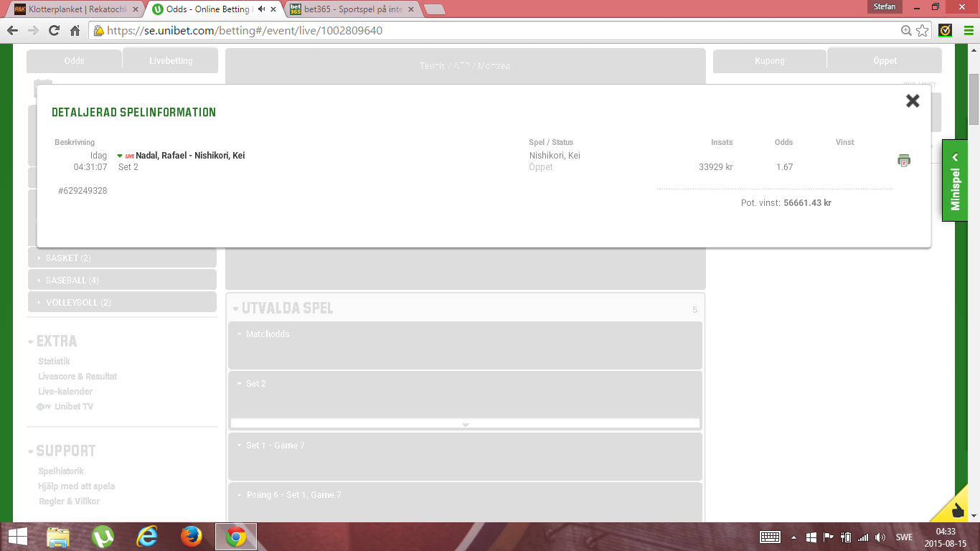Open Livescore & Resultat link

(x=77, y=377)
